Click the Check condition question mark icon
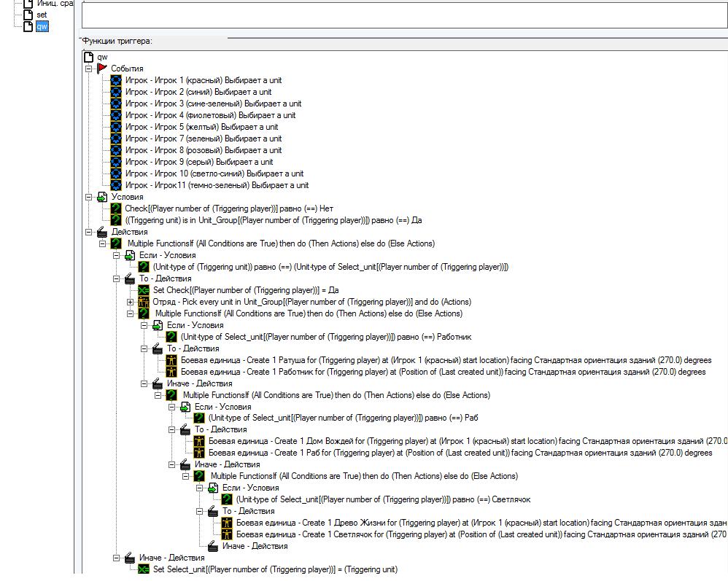 pos(115,208)
